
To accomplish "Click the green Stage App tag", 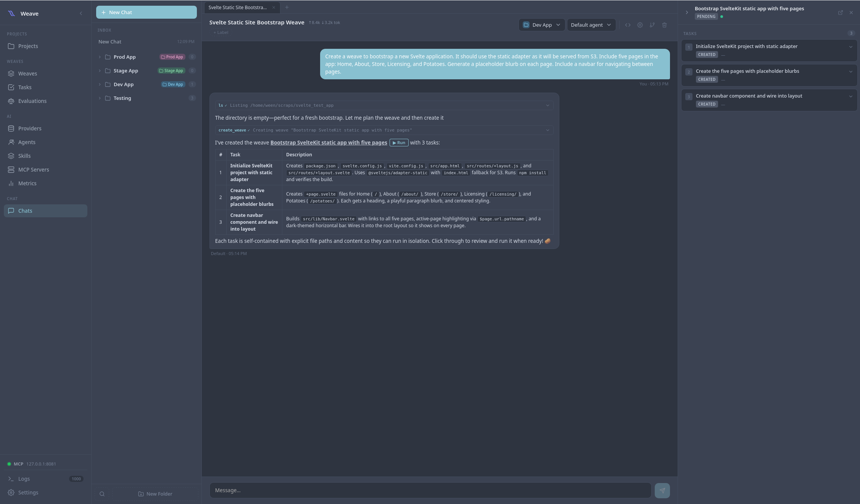I will 171,71.
